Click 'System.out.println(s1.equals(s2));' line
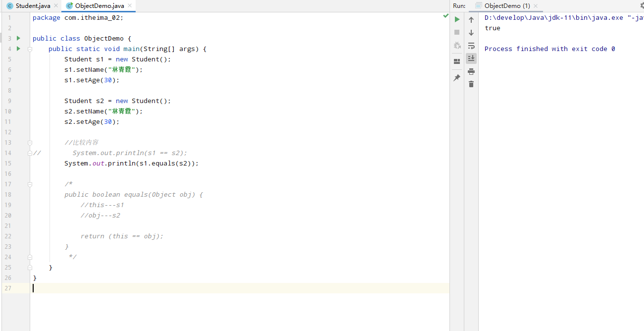Image resolution: width=644 pixels, height=331 pixels. [x=132, y=163]
